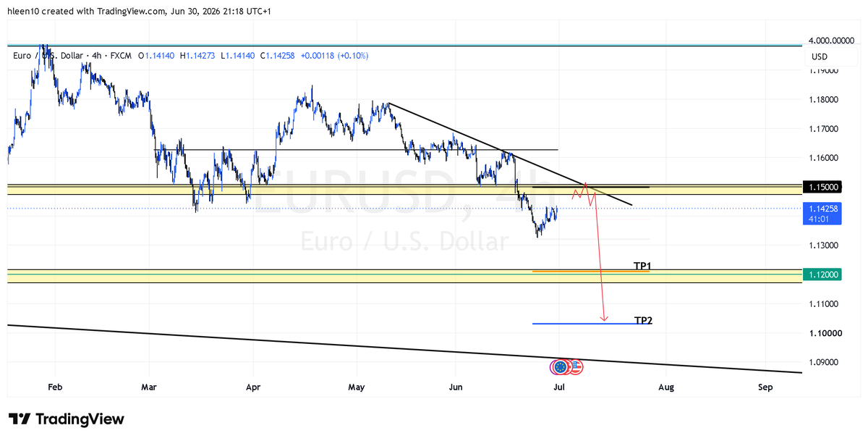Click the TradingView logo

pos(67,419)
